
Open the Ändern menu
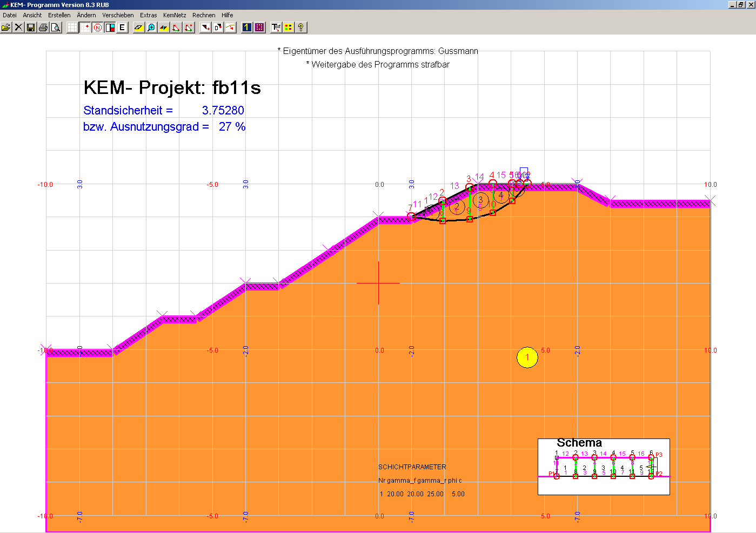coord(86,15)
